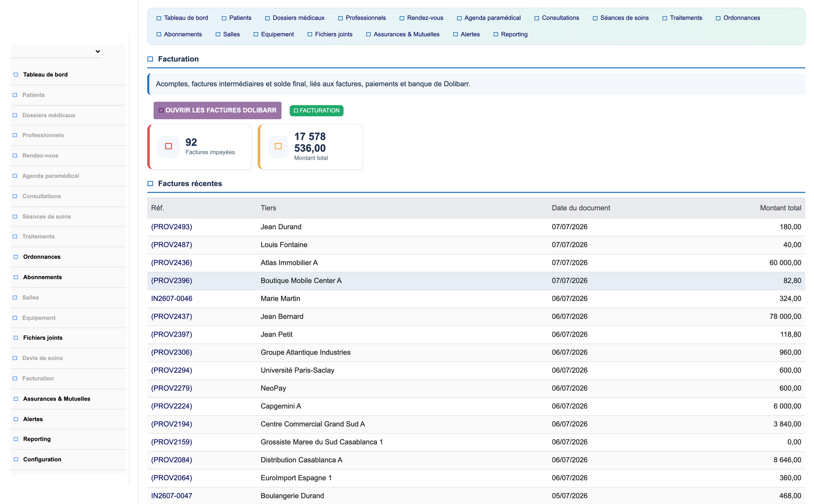This screenshot has width=814, height=504.
Task: Click Université Paris-Saclay cell
Action: [x=297, y=371]
